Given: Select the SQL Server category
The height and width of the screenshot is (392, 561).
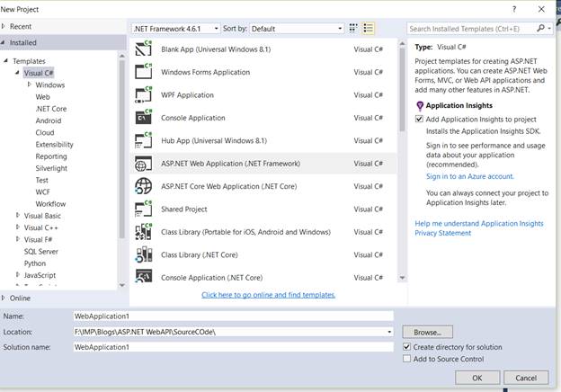Looking at the screenshot, I should (40, 251).
